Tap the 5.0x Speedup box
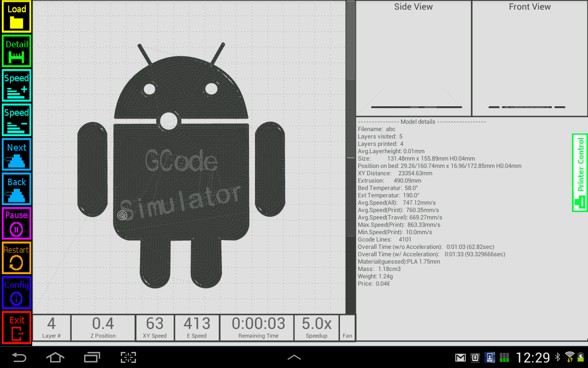The image size is (588, 368). [x=317, y=328]
